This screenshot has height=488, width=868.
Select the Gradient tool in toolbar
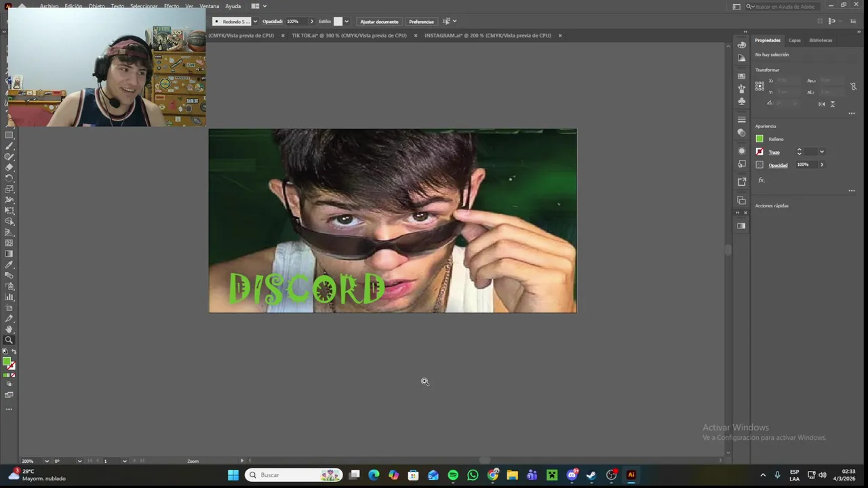pos(9,254)
